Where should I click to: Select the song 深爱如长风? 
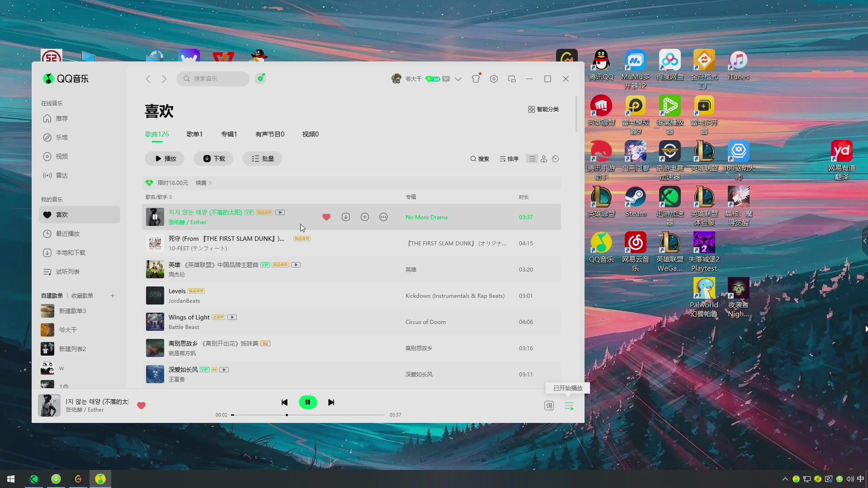[x=351, y=374]
